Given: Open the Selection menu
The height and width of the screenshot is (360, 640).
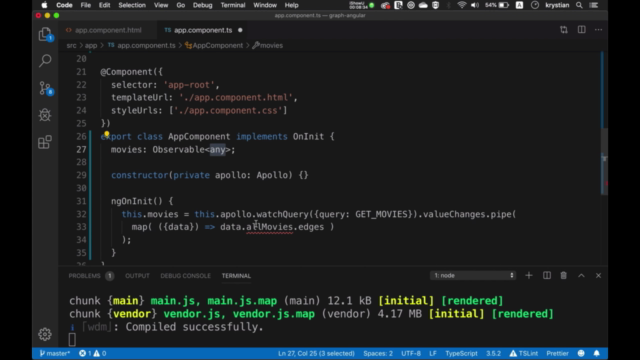Looking at the screenshot, I should [132, 5].
